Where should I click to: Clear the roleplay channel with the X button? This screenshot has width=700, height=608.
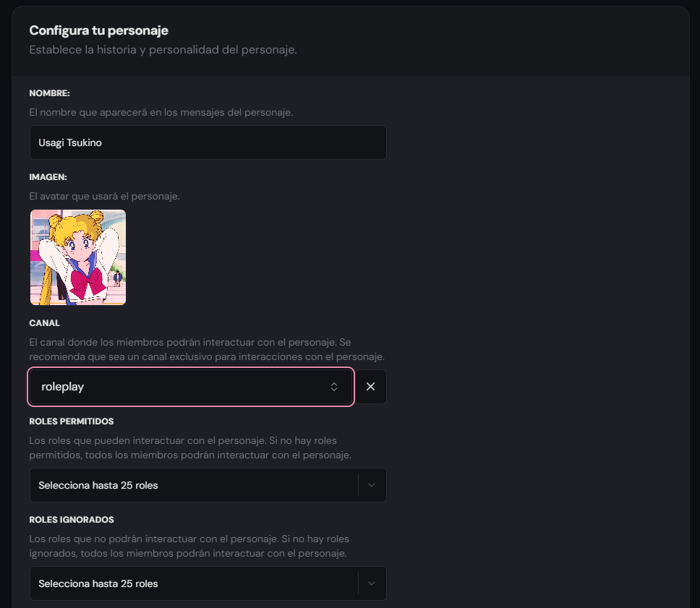tap(370, 387)
